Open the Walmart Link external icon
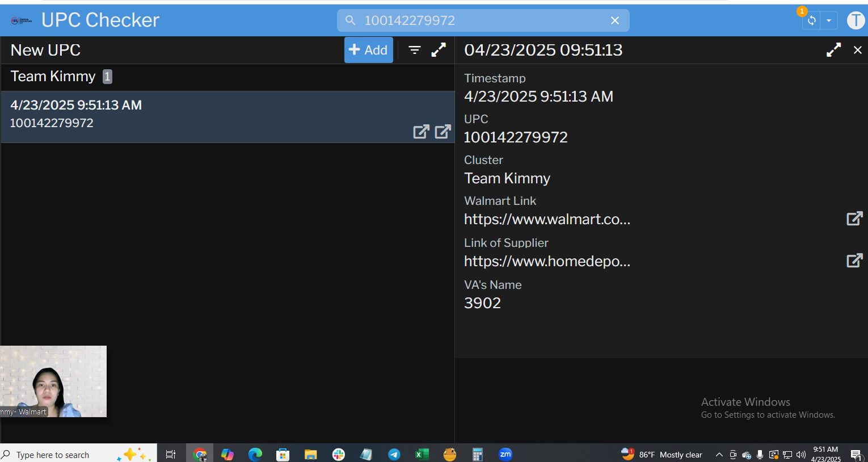The height and width of the screenshot is (462, 868). 854,219
